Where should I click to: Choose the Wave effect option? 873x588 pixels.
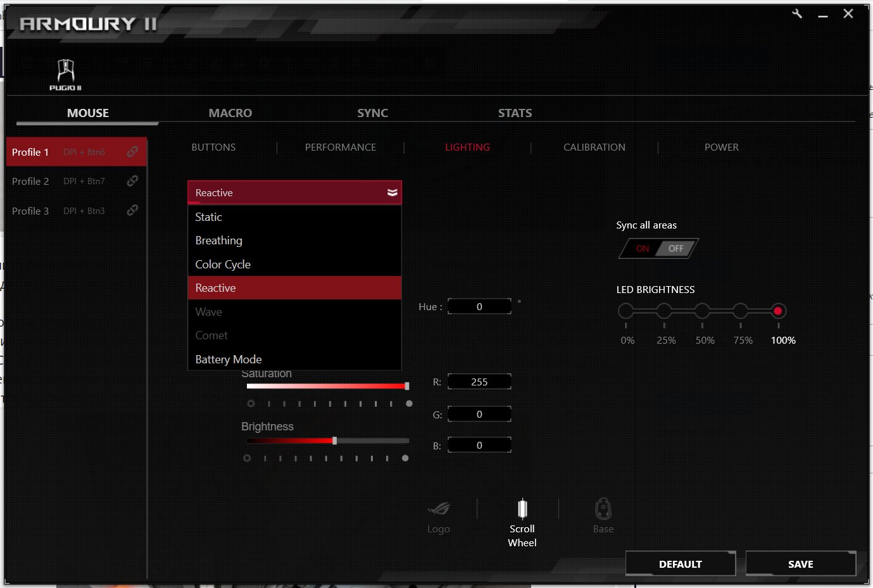pyautogui.click(x=294, y=312)
